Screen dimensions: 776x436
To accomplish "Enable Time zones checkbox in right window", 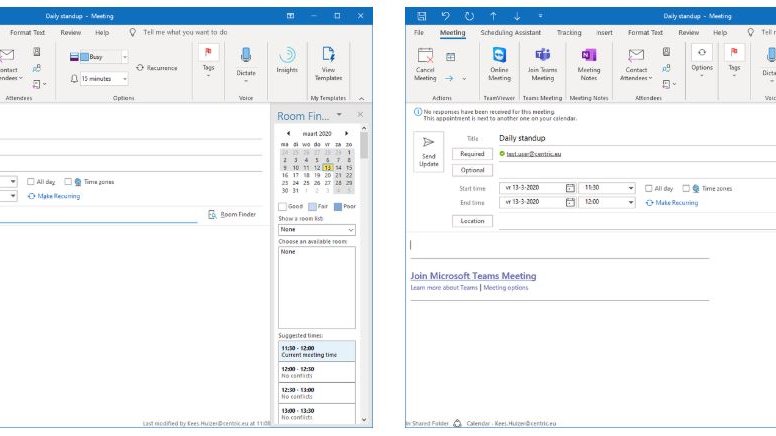I will [686, 188].
